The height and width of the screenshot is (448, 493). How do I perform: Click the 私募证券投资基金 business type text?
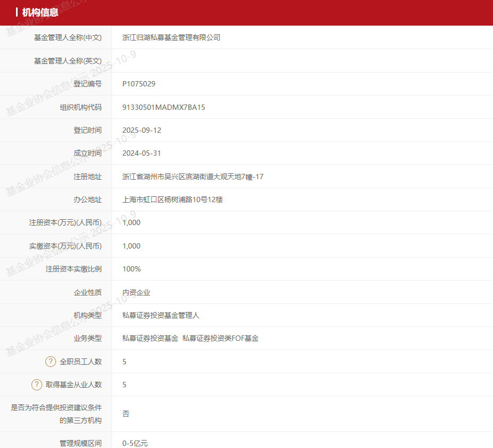pyautogui.click(x=150, y=338)
